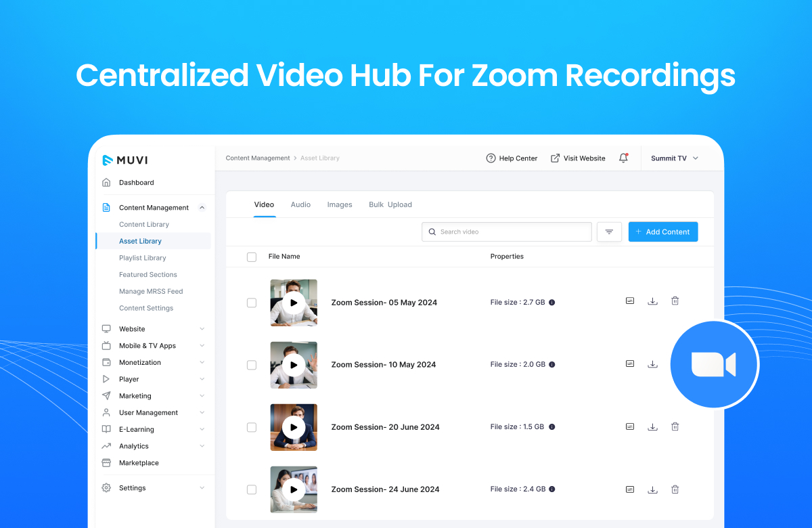Click the Visit Website external link icon
Screen dimensions: 812x528
coord(555,158)
